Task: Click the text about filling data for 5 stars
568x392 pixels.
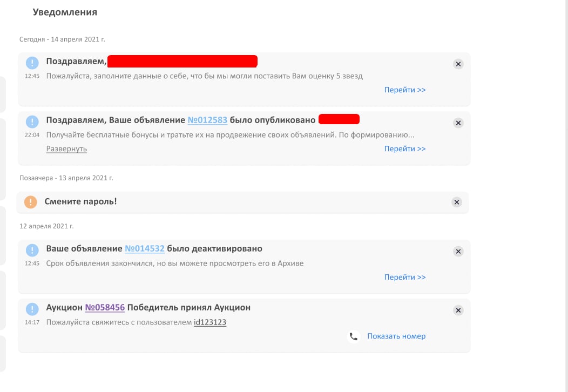Action: pyautogui.click(x=204, y=76)
